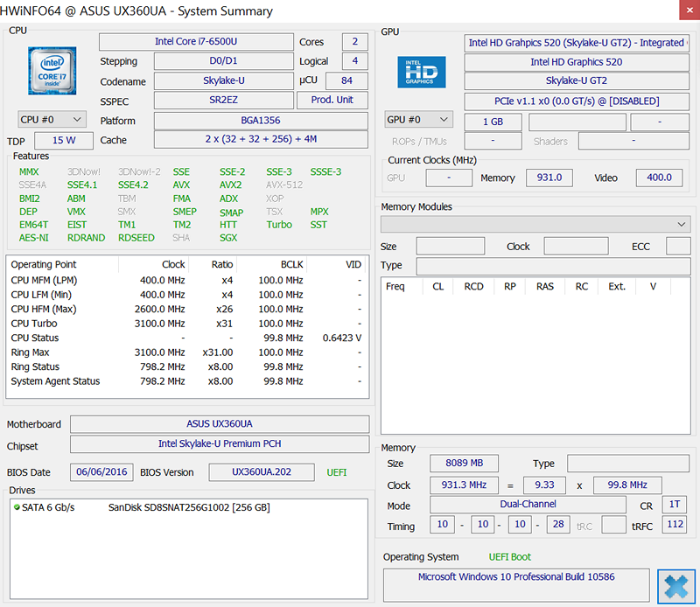Click the memory module Clock field
Viewport: 700px width, 607px height.
(x=576, y=247)
